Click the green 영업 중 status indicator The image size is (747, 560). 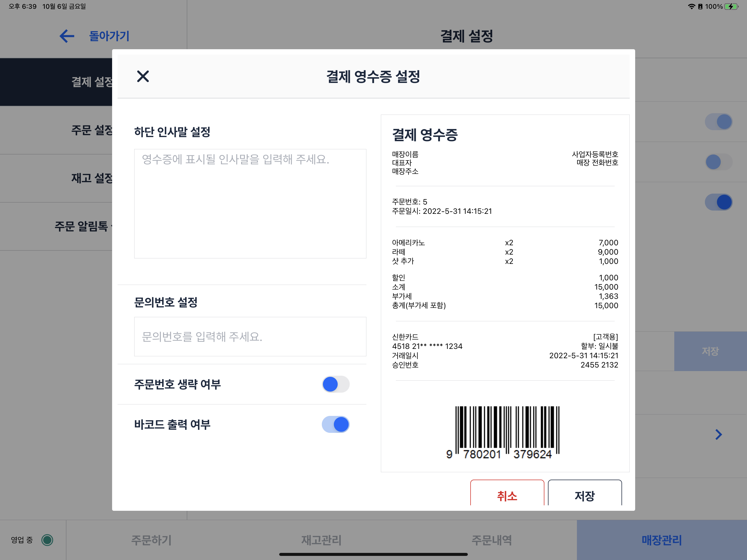click(x=47, y=540)
